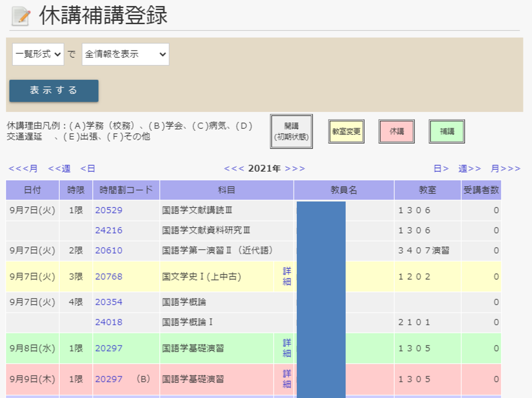532x398 pixels.
Task: Go back one month with <<<月
Action: [23, 169]
